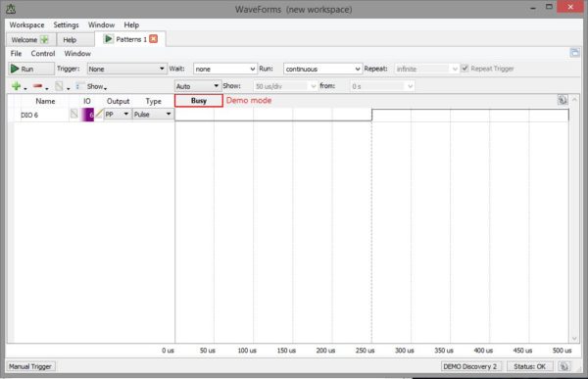The image size is (588, 379).
Task: Click the DIO 6 properties icon
Action: pyautogui.click(x=74, y=114)
